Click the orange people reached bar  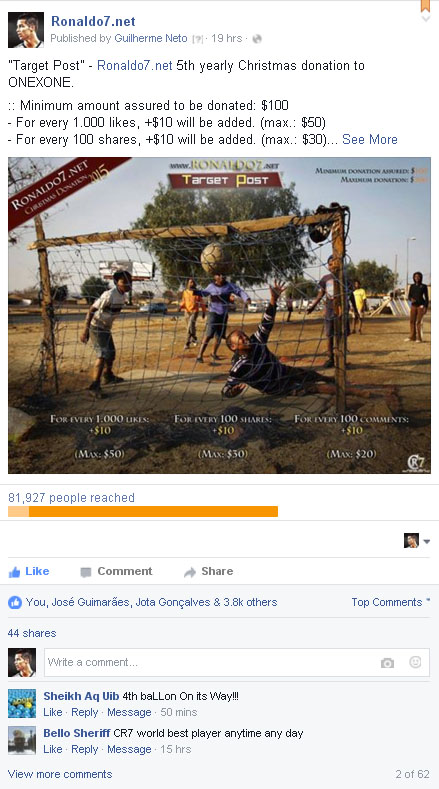pyautogui.click(x=143, y=511)
